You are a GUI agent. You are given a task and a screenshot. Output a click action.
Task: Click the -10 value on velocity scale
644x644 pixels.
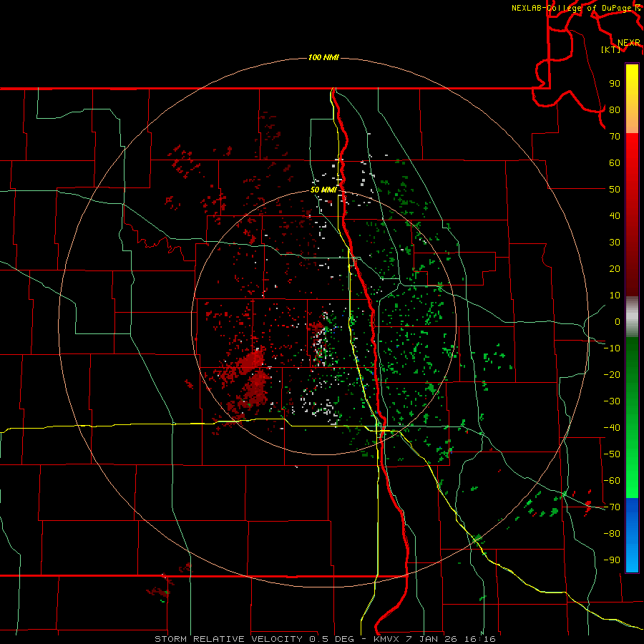pos(612,348)
